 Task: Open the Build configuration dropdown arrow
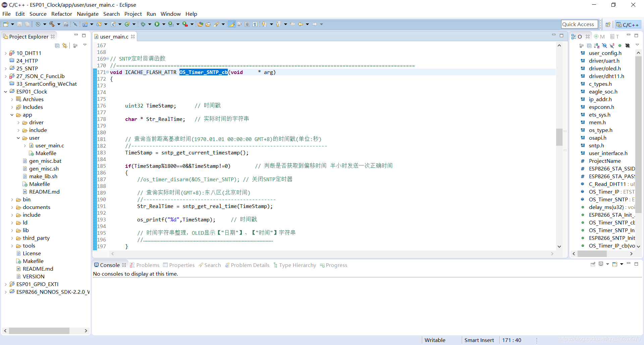pyautogui.click(x=59, y=24)
